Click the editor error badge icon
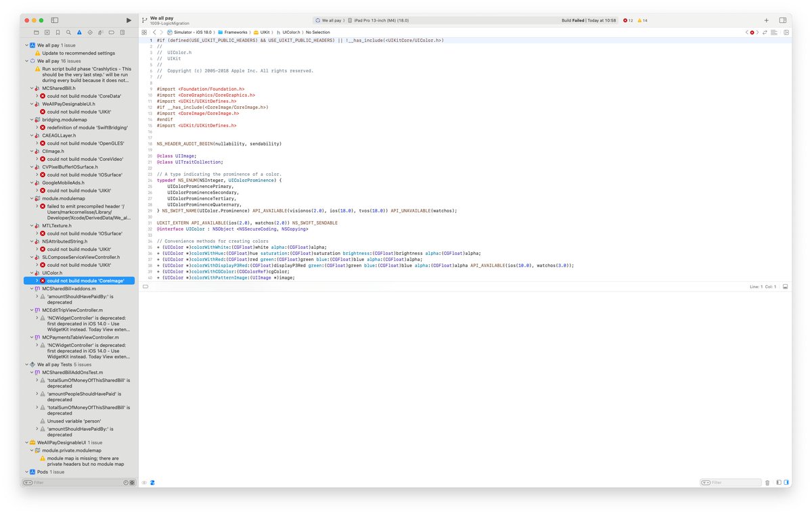Image resolution: width=812 pixels, height=514 pixels. point(752,32)
